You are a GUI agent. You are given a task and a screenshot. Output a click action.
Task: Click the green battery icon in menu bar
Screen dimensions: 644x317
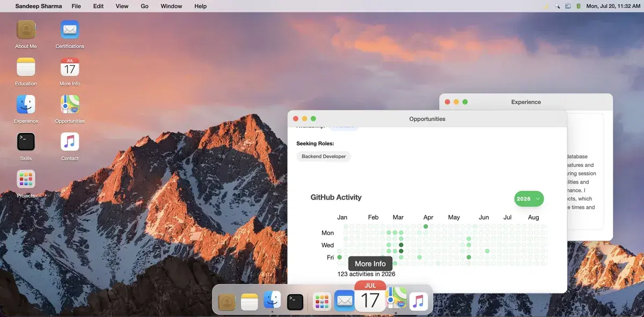click(x=578, y=6)
